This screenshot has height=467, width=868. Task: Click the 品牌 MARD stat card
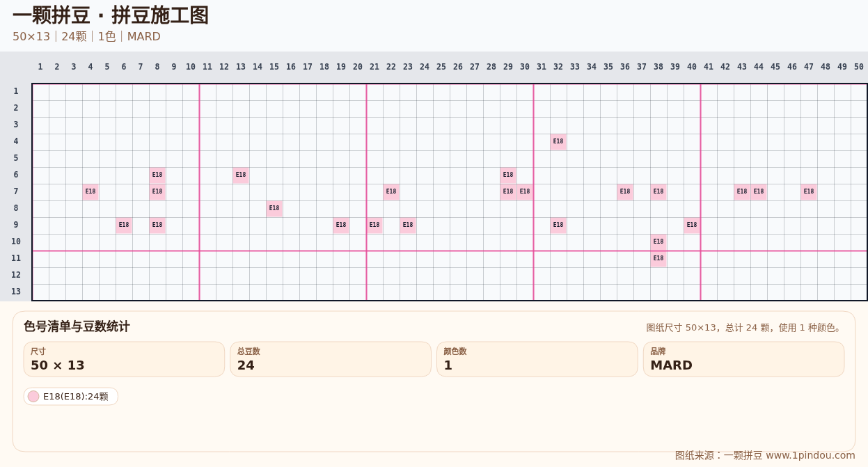[x=743, y=359]
